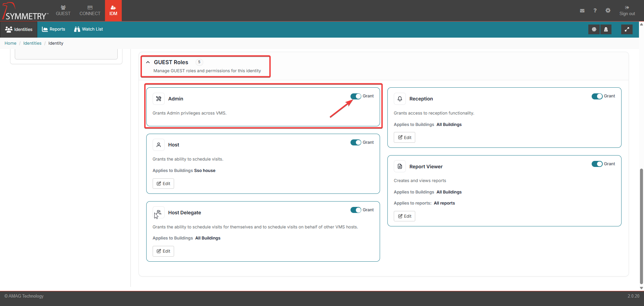
Task: Open the settings gear icon
Action: click(608, 11)
